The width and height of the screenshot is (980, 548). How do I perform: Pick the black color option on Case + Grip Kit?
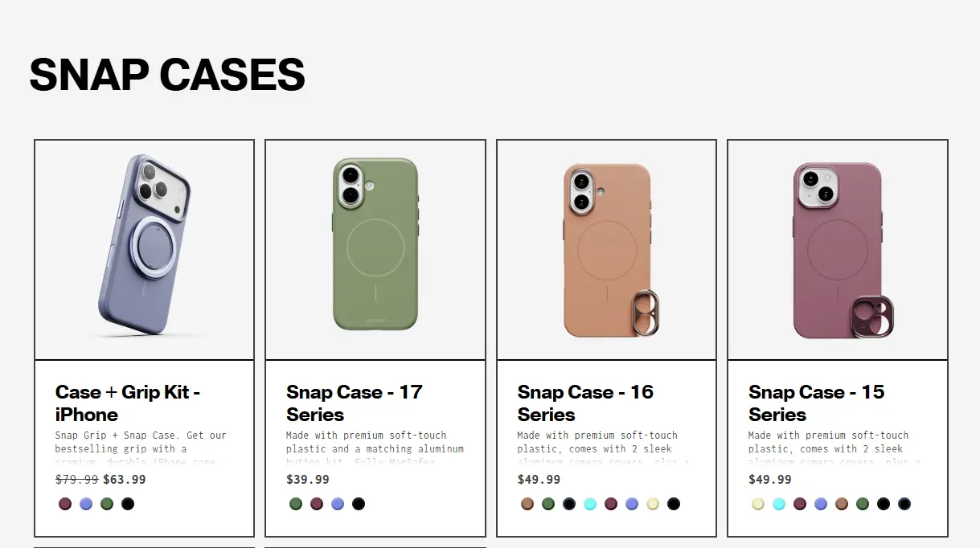tap(127, 504)
